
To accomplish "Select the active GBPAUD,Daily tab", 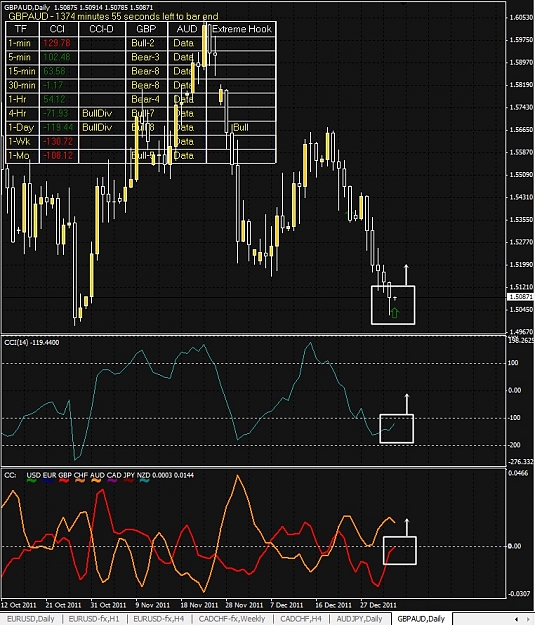I will click(421, 619).
